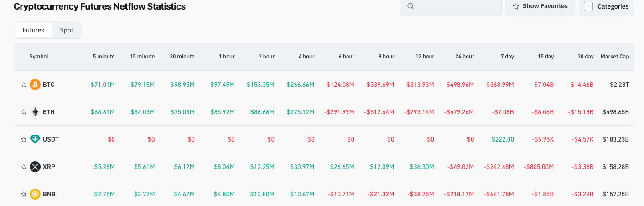Favorite ETH with its star icon
This screenshot has height=206, width=644.
point(24,112)
